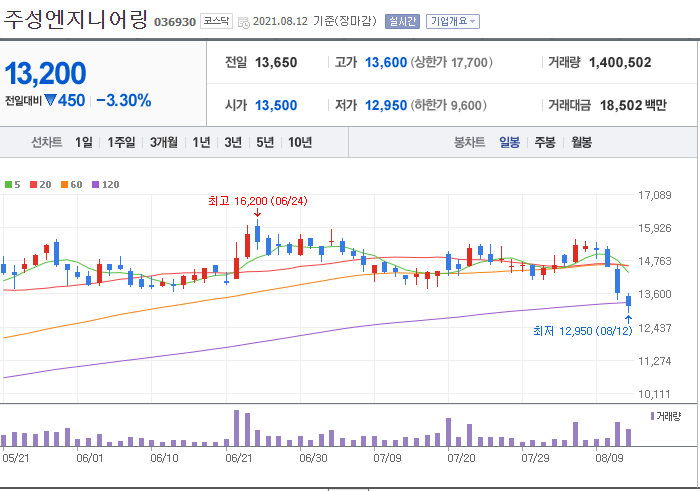This screenshot has height=491, width=700.
Task: Click the 고가 value 13,600
Action: (386, 62)
